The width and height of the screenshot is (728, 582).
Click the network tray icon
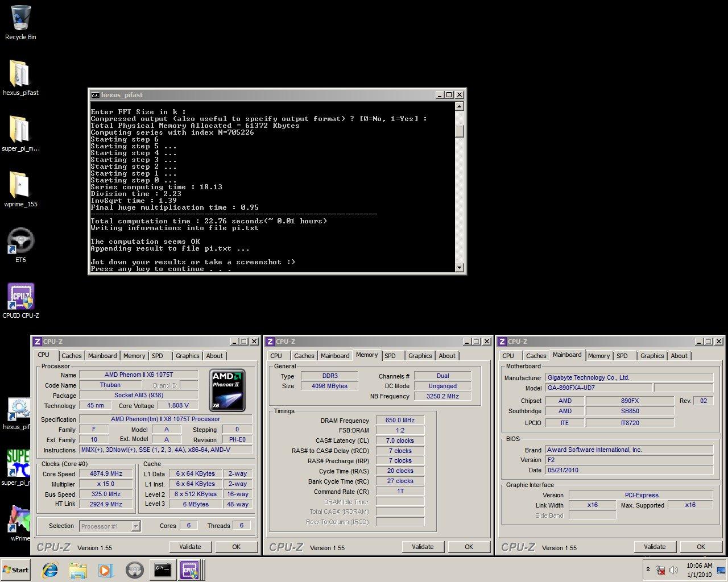pos(660,570)
